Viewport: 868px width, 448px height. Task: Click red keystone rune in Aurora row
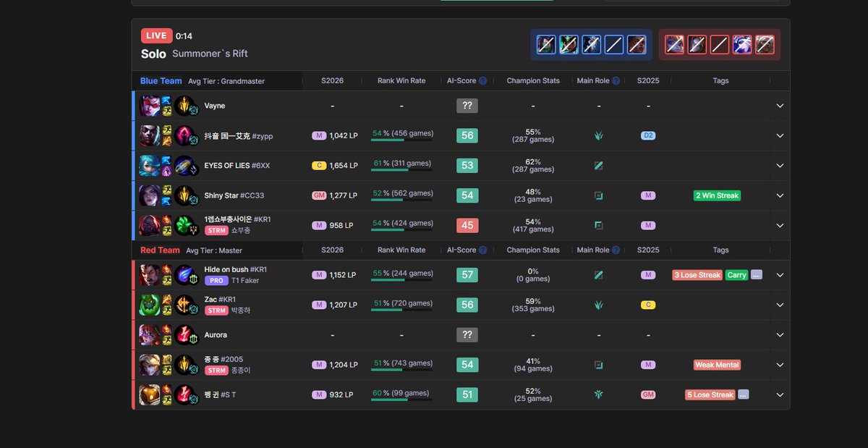(x=184, y=334)
